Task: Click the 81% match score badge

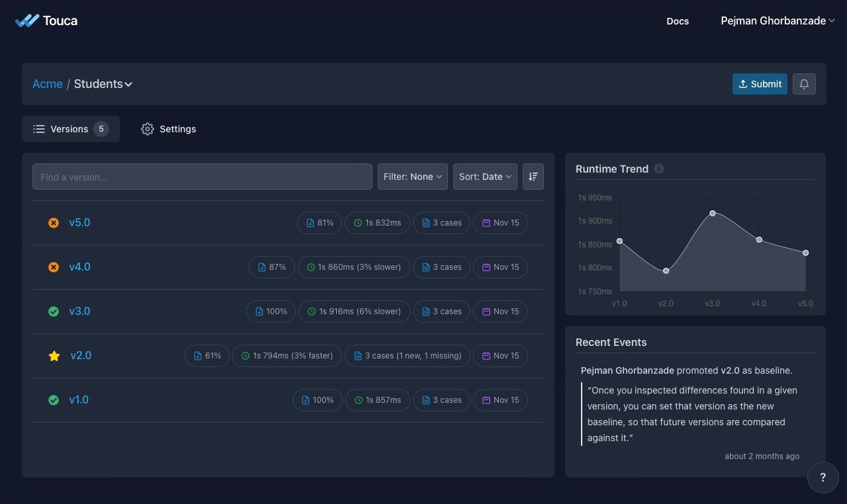Action: 320,223
